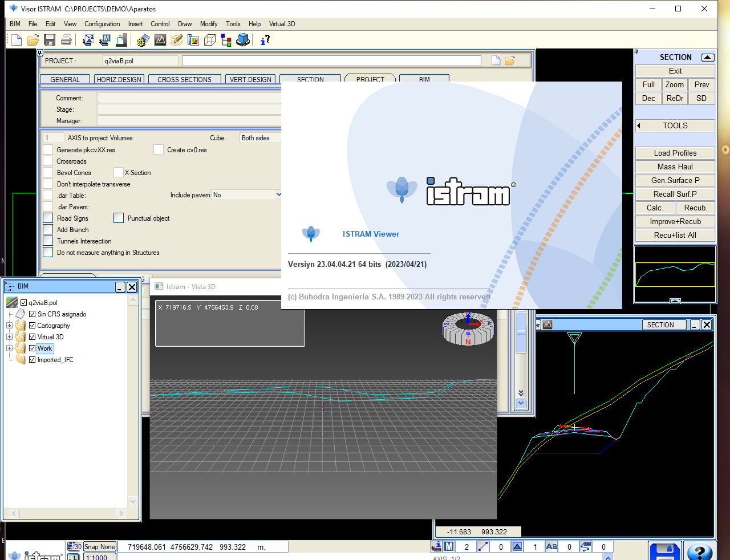Enable the X-Section checkbox
The height and width of the screenshot is (560, 730).
pos(119,172)
